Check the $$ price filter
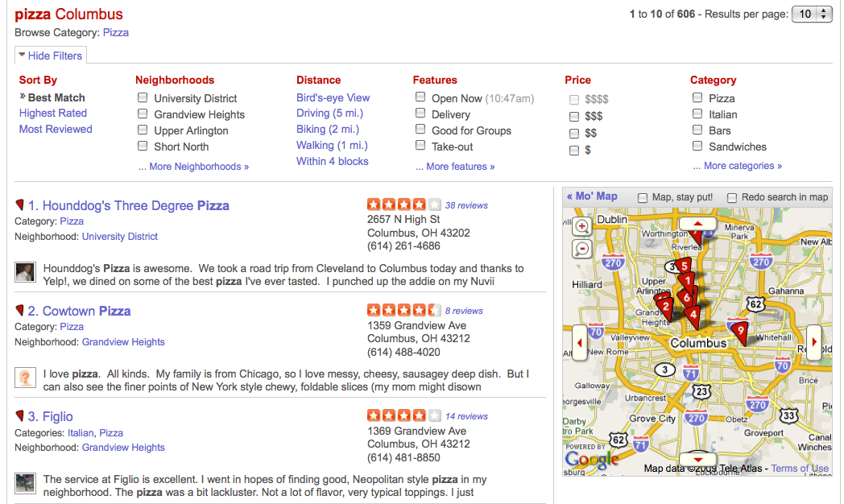Screen dimensions: 844x504 tap(573, 134)
